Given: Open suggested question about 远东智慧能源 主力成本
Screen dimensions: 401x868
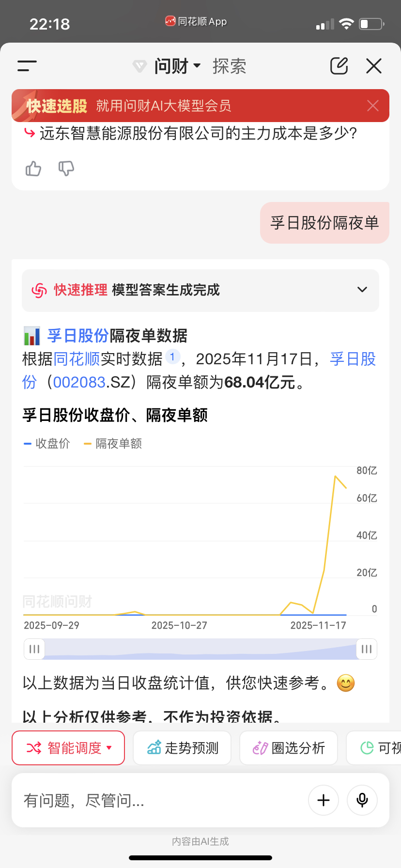Looking at the screenshot, I should click(191, 133).
